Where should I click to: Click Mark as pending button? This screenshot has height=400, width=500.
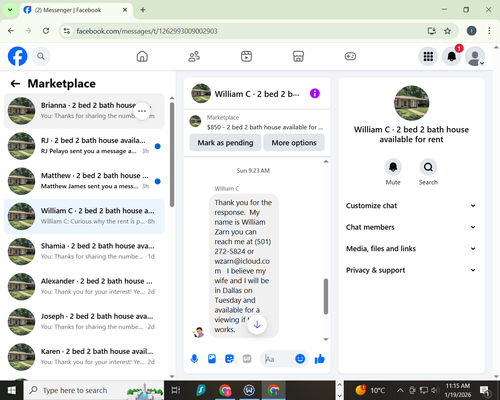pyautogui.click(x=225, y=143)
